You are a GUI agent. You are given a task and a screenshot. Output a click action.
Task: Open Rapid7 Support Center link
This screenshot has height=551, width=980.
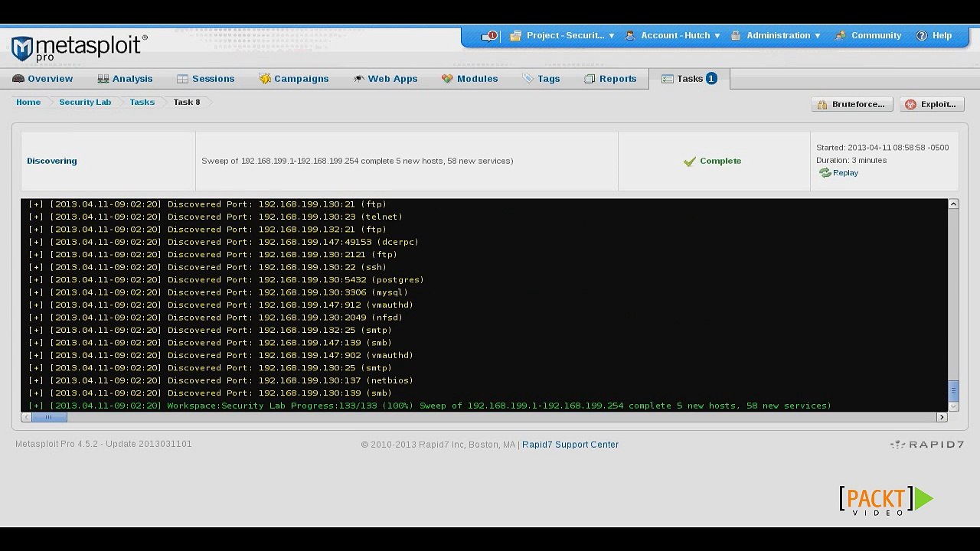[570, 445]
